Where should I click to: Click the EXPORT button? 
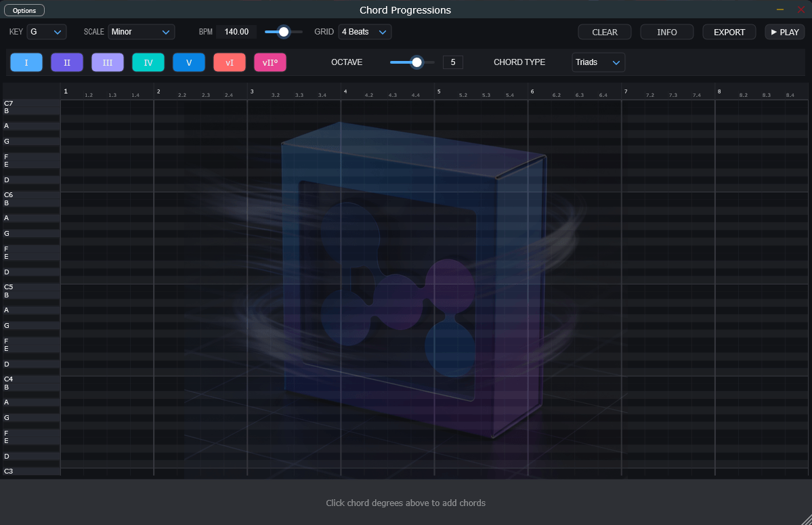tap(729, 32)
